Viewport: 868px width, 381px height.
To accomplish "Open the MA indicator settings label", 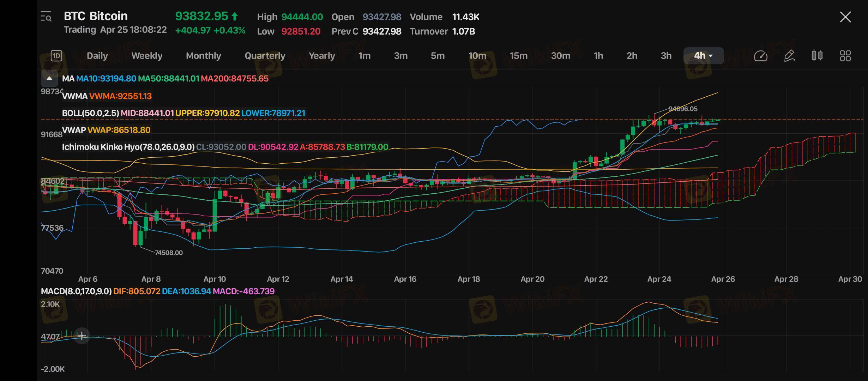I will click(x=68, y=79).
